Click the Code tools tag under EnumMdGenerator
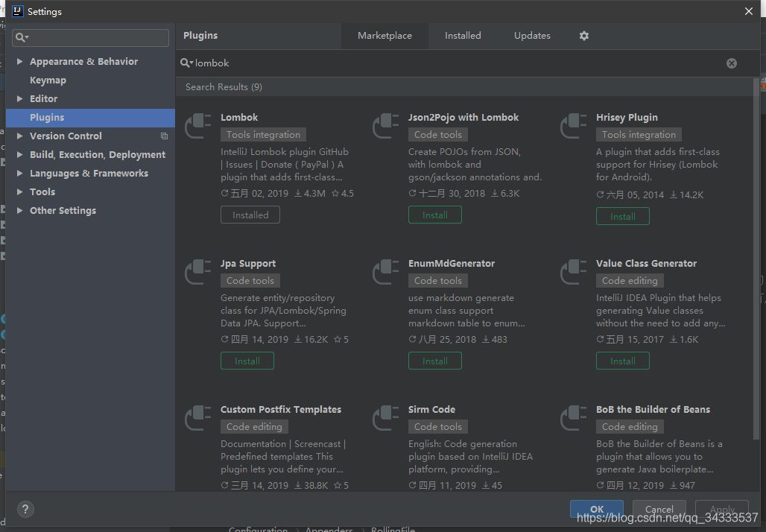 click(437, 280)
